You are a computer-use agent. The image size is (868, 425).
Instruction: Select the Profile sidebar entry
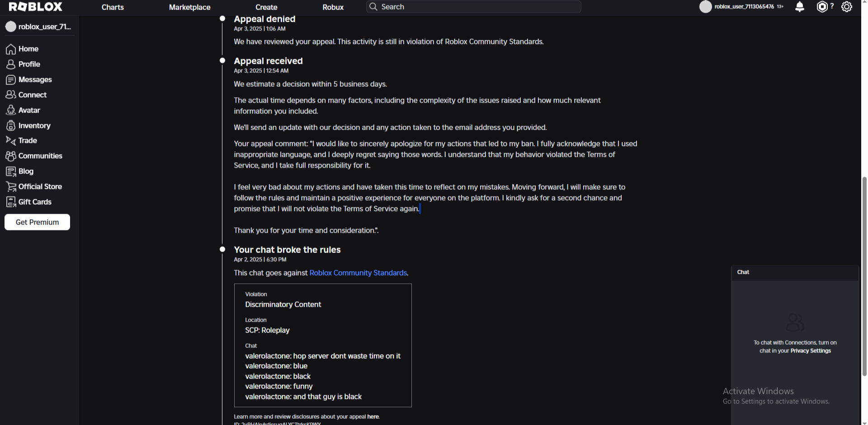(x=11, y=64)
